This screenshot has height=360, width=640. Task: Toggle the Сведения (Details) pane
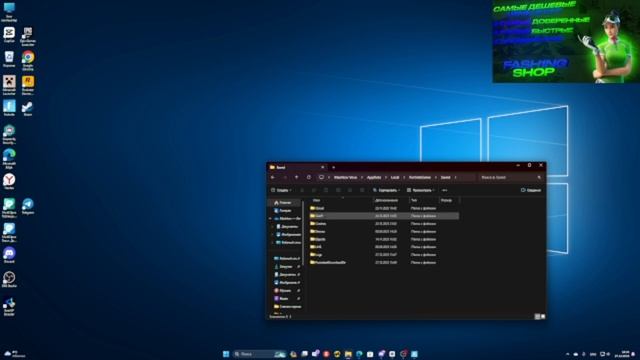coord(531,190)
